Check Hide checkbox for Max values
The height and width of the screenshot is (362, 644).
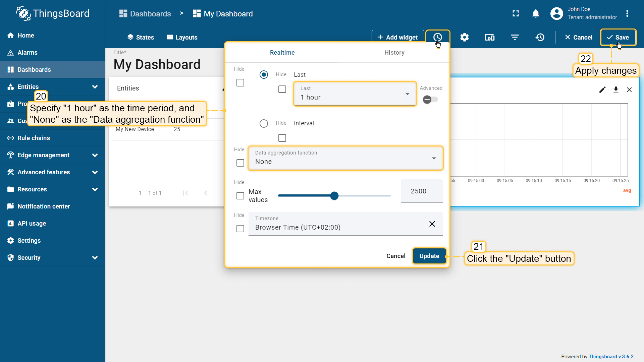tap(240, 196)
